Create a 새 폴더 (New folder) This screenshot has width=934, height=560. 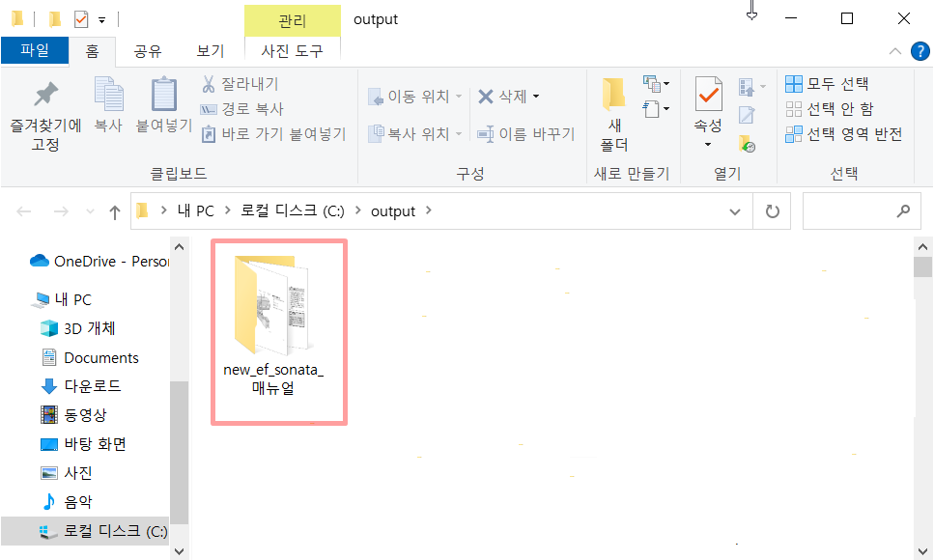(x=613, y=114)
